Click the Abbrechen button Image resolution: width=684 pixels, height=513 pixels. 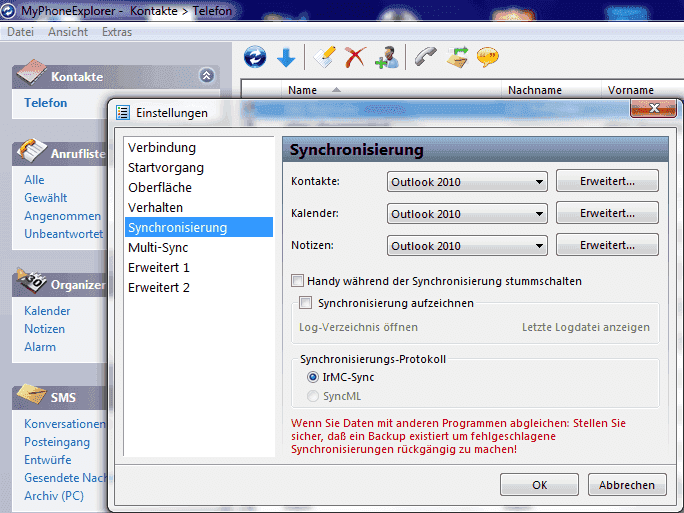[x=627, y=485]
